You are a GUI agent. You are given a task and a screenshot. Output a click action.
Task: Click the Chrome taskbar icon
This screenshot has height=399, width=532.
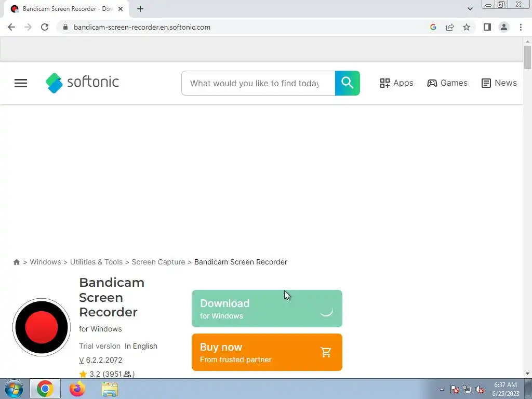tap(45, 389)
